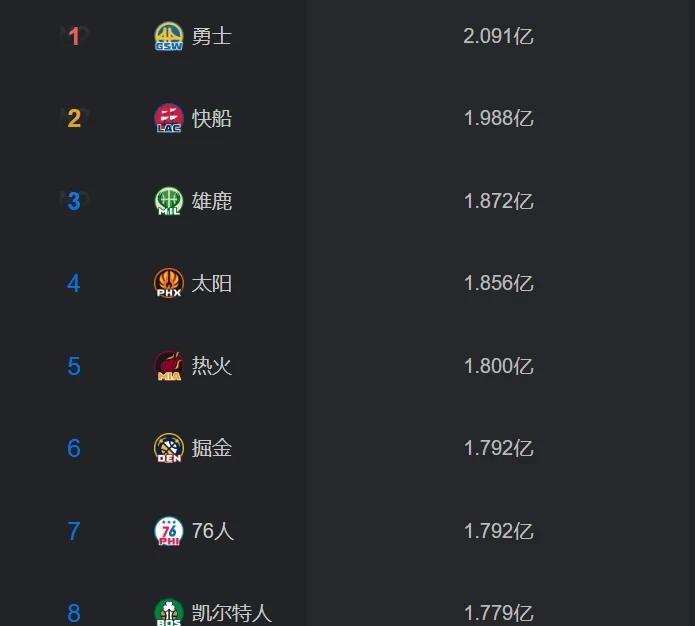The width and height of the screenshot is (695, 626).
Task: Select the 太阳 team name
Action: (x=211, y=283)
